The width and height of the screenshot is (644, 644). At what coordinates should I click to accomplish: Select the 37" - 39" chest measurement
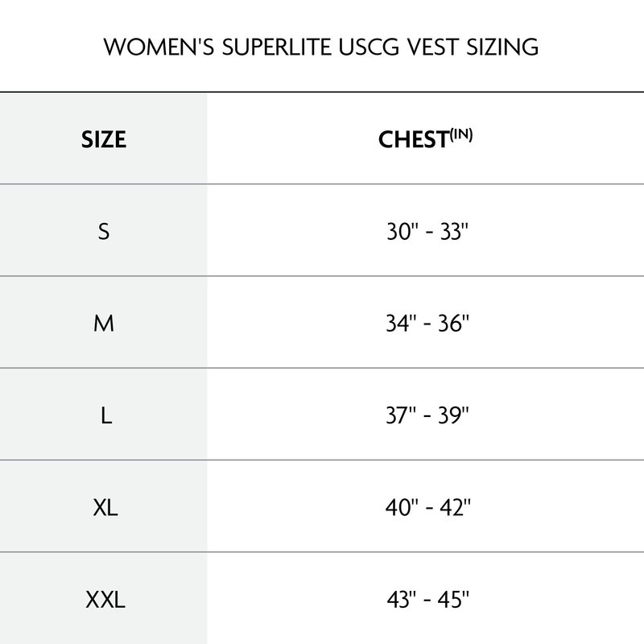click(x=427, y=415)
